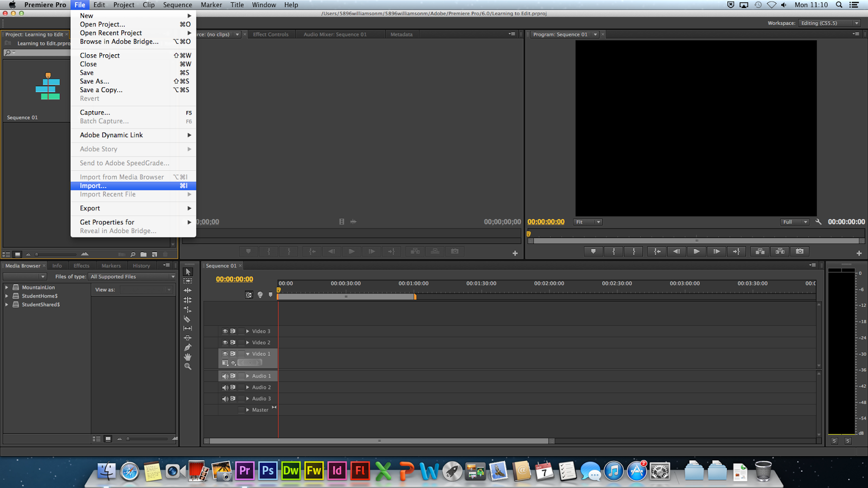
Task: Open Adobe Dynamic Link submenu
Action: 133,135
